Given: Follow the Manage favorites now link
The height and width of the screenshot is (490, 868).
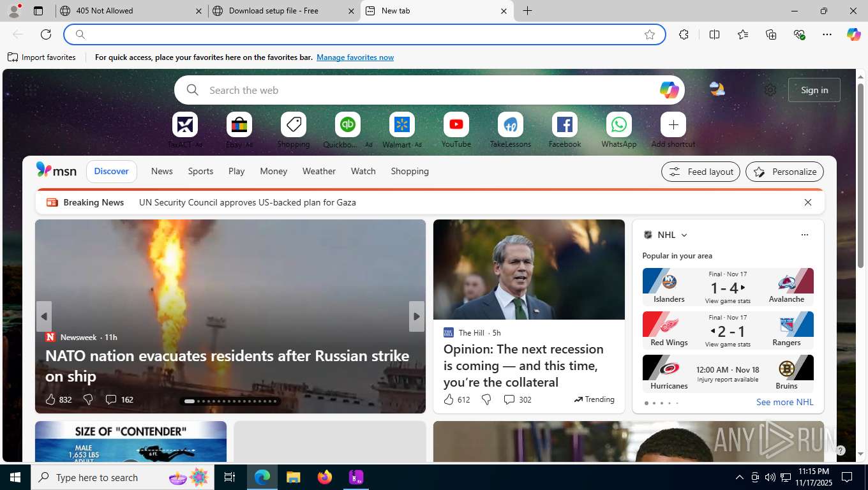Looking at the screenshot, I should [x=355, y=57].
